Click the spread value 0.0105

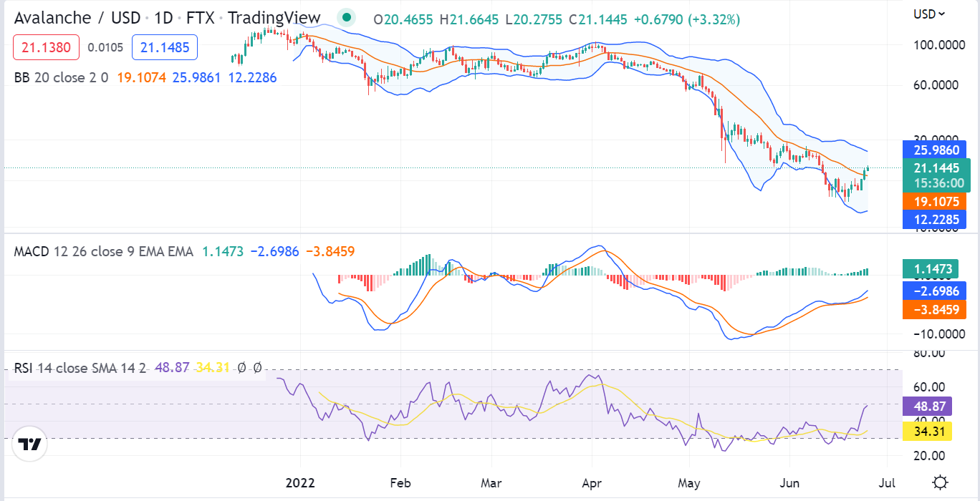[x=105, y=48]
